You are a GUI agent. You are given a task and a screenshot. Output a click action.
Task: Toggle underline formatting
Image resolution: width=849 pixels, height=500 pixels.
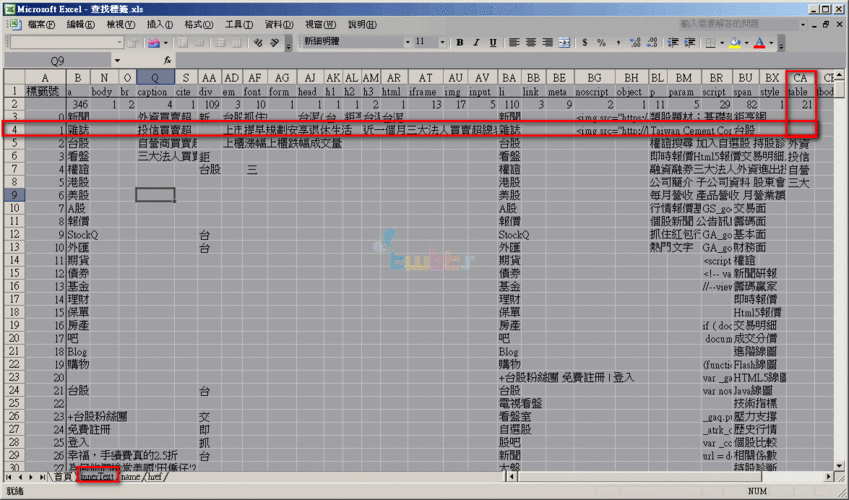(493, 42)
